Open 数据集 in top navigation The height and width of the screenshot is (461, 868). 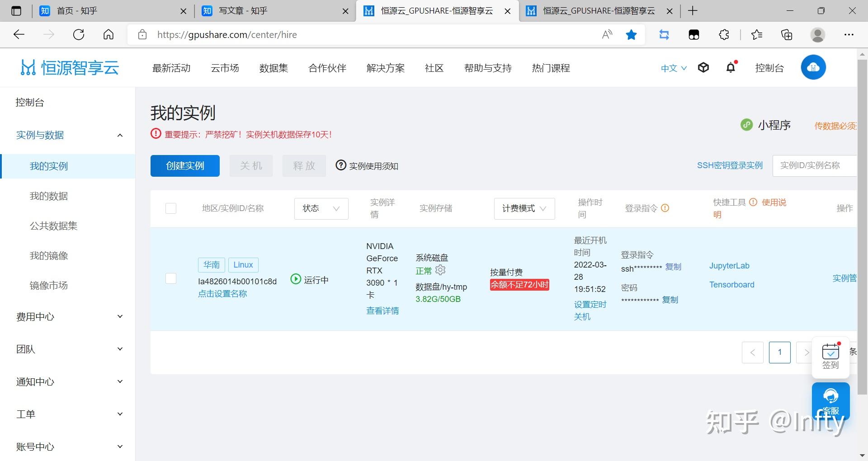point(274,68)
